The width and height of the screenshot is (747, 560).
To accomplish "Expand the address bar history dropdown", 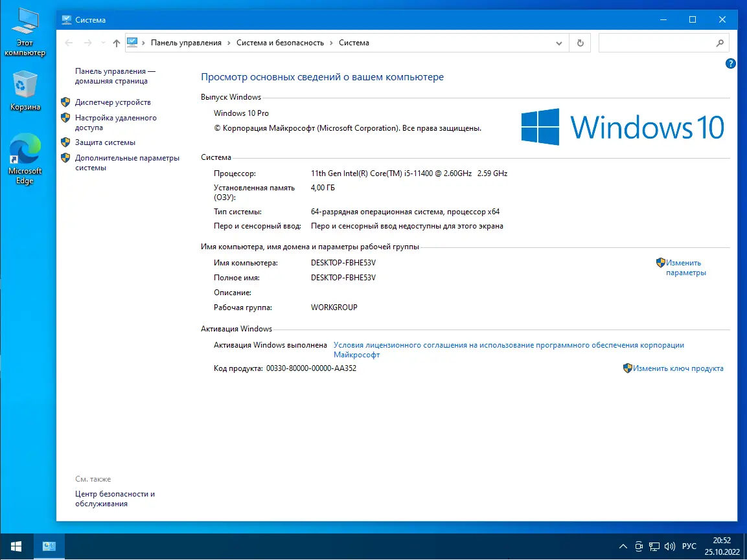I will [559, 43].
